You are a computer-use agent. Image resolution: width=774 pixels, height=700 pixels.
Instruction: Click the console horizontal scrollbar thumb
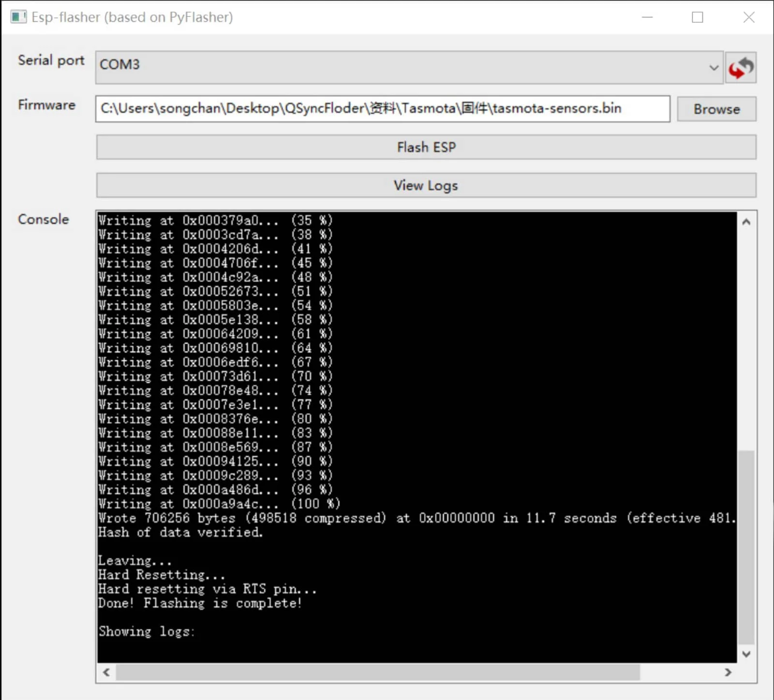pos(377,672)
